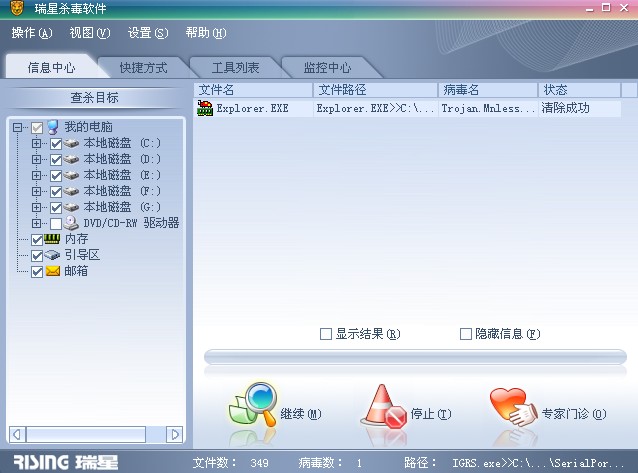Click the DVD/CD-RW disc icon
This screenshot has width=638, height=473.
coord(71,223)
